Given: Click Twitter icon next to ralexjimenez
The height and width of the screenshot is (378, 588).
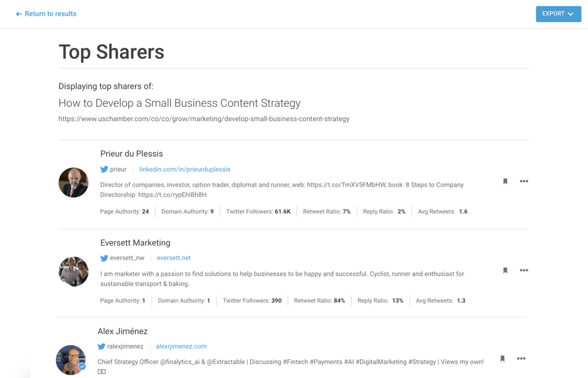Looking at the screenshot, I should pyautogui.click(x=101, y=347).
